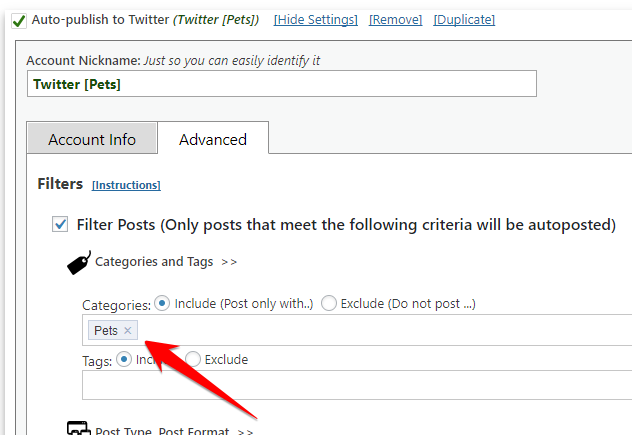Viewport: 632px width, 435px height.
Task: Open the Filters Instructions link
Action: point(126,185)
